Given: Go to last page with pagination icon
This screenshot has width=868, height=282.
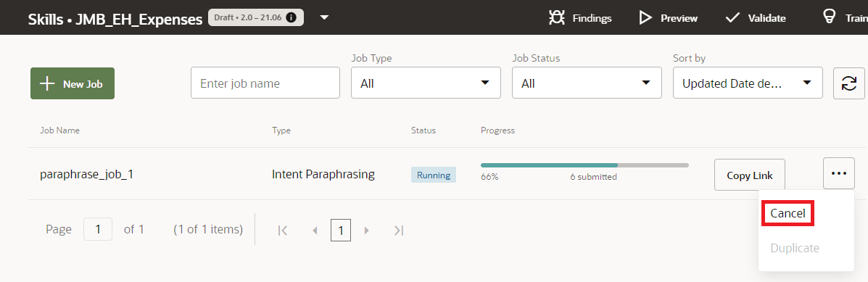Looking at the screenshot, I should coord(398,230).
